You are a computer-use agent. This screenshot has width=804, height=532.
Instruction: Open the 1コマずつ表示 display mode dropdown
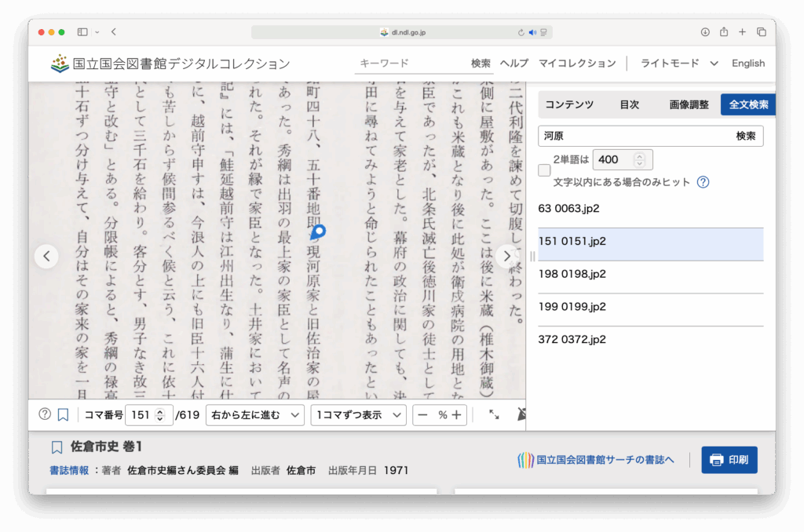(358, 414)
